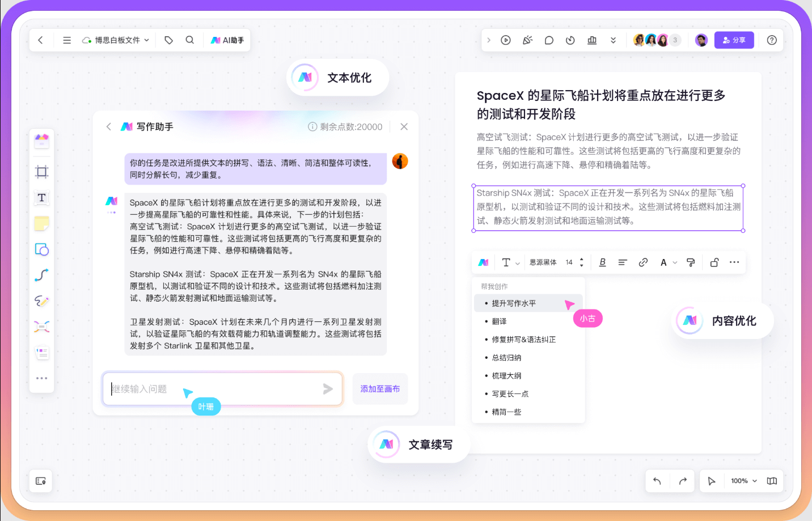Open text alignment options
The width and height of the screenshot is (812, 521).
(623, 262)
